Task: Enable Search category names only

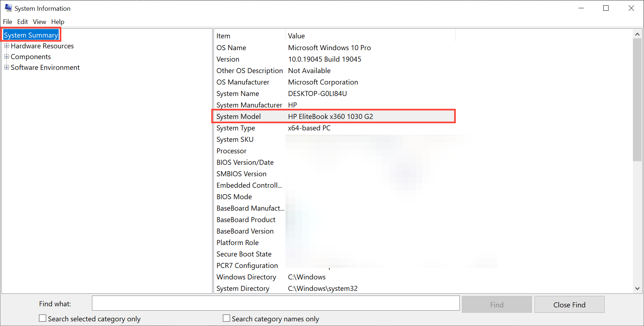Action: click(x=226, y=318)
